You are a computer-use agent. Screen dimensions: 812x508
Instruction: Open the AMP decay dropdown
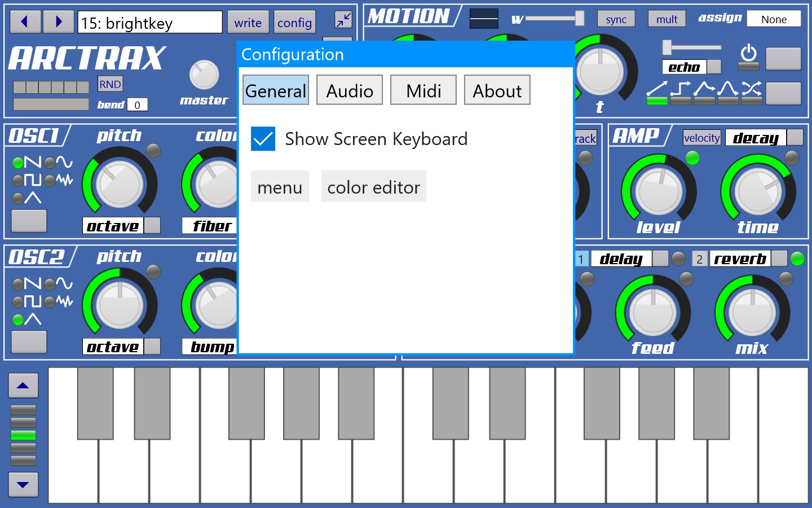click(x=764, y=138)
